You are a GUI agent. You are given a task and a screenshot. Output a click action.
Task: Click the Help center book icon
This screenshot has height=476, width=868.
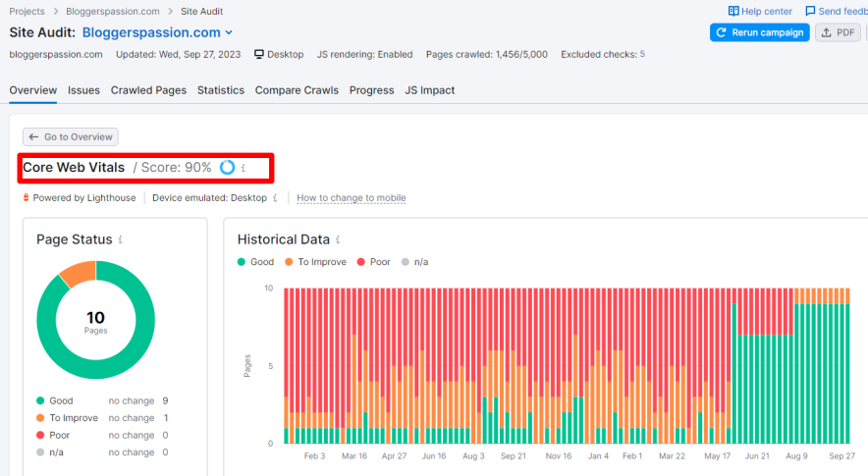point(733,12)
